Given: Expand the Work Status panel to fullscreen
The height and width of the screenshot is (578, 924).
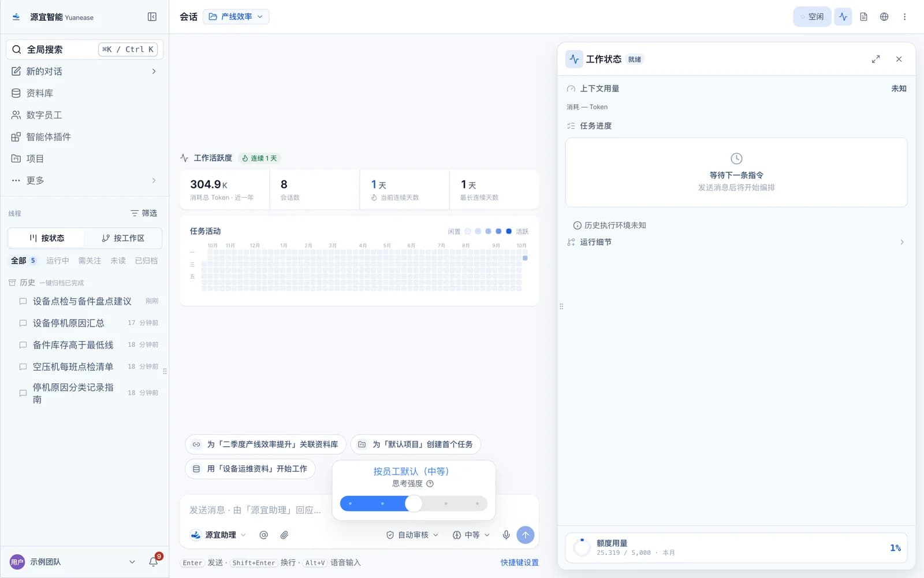Looking at the screenshot, I should (x=876, y=59).
